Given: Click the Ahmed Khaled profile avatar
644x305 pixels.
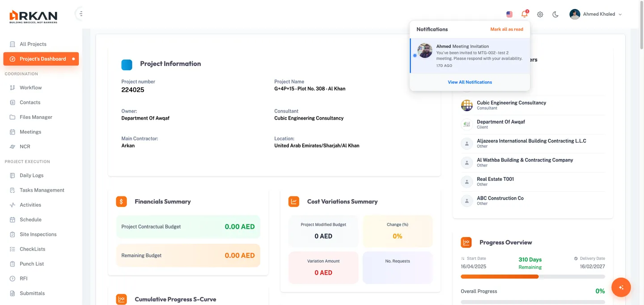Looking at the screenshot, I should 575,14.
